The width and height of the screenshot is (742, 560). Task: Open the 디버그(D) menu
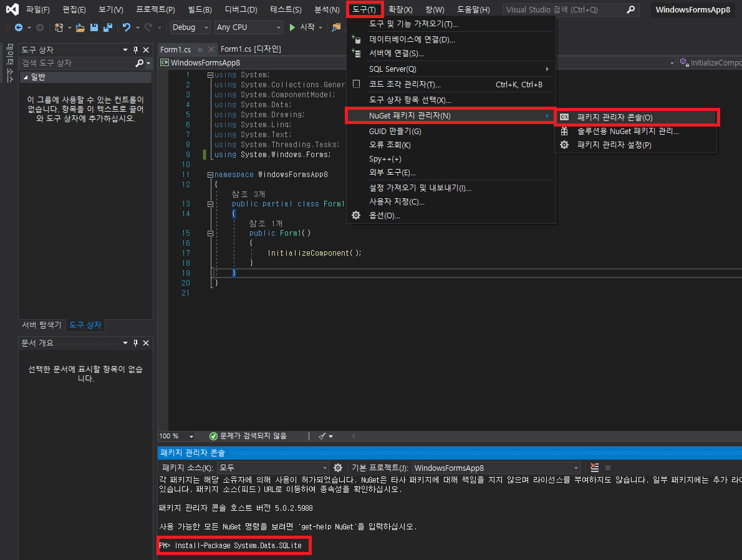click(x=241, y=9)
